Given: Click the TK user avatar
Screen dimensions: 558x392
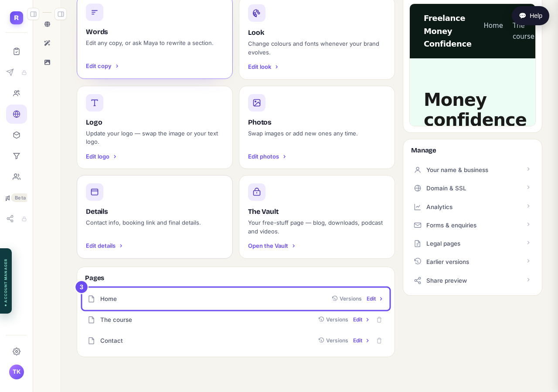Looking at the screenshot, I should (x=17, y=372).
